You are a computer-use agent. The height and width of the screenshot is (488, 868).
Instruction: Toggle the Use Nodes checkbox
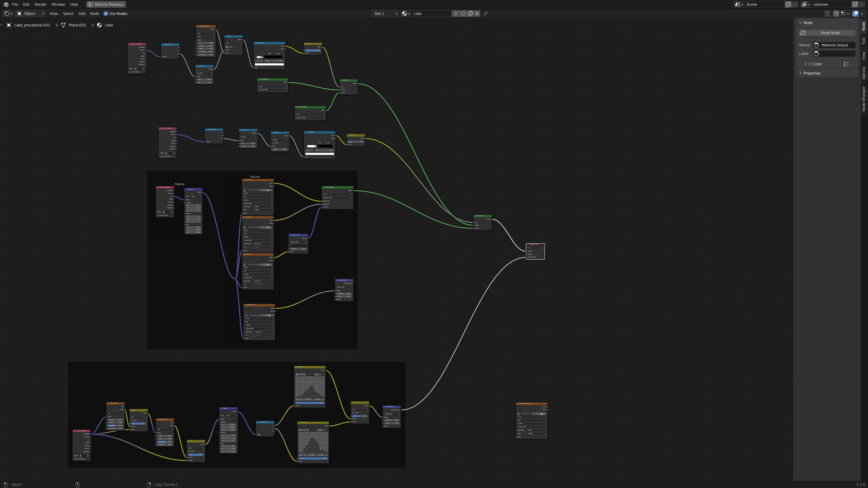click(x=106, y=14)
